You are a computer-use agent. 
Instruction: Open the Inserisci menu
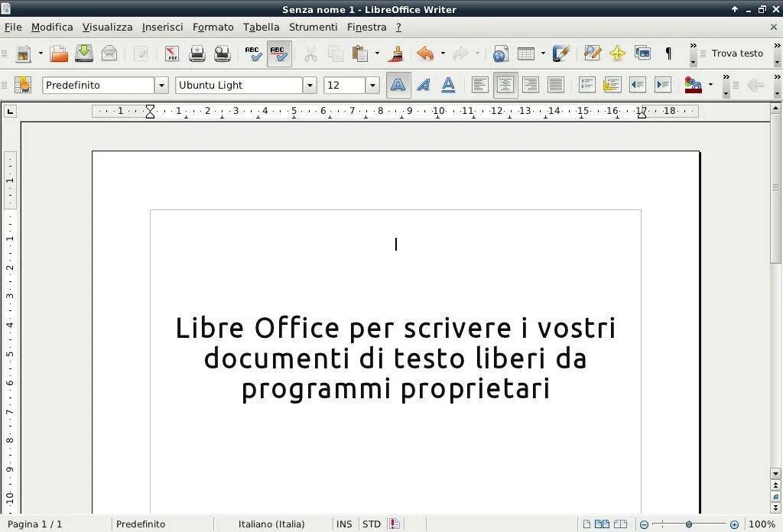162,28
